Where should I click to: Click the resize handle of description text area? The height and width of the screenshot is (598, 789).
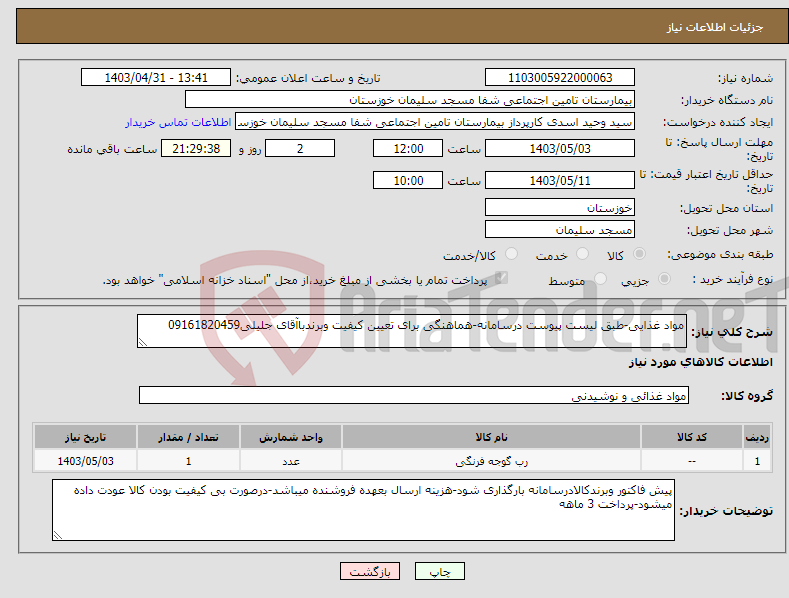click(143, 342)
